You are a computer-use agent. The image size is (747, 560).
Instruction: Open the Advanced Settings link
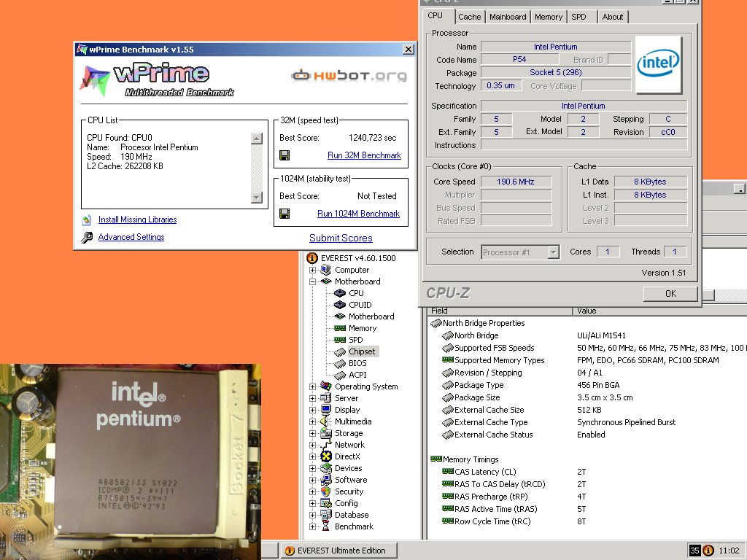point(131,237)
